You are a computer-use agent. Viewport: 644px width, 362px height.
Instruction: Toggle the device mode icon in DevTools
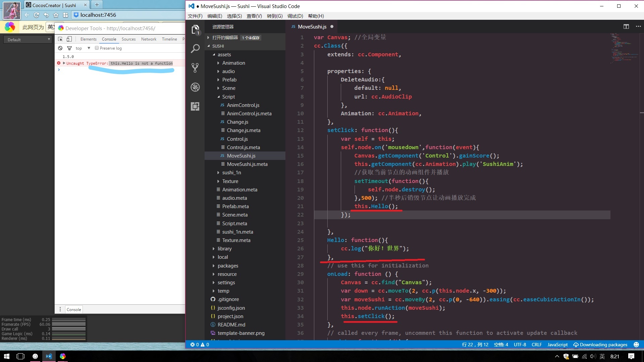[x=69, y=39]
